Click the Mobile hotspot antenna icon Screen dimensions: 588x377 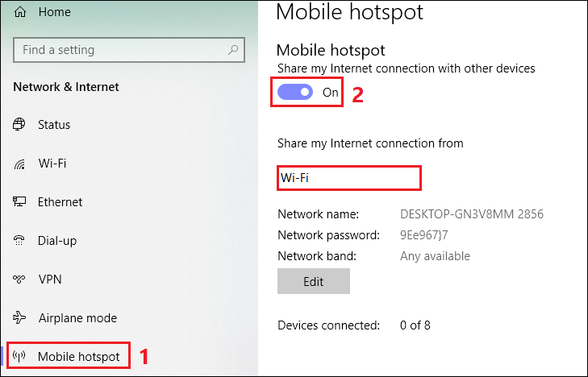click(19, 356)
